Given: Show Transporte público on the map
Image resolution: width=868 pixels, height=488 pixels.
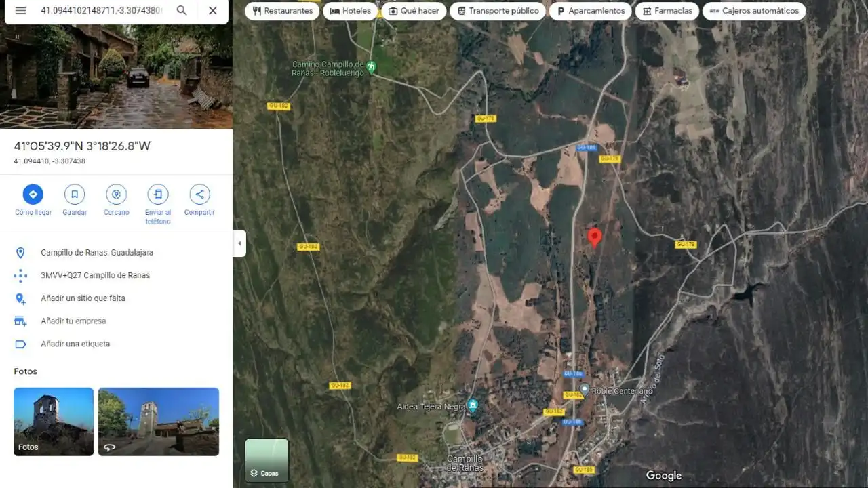Looking at the screenshot, I should click(x=498, y=11).
